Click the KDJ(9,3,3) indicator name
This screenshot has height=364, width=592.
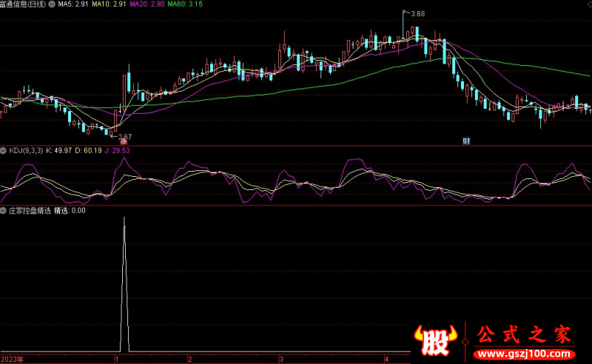click(x=25, y=151)
